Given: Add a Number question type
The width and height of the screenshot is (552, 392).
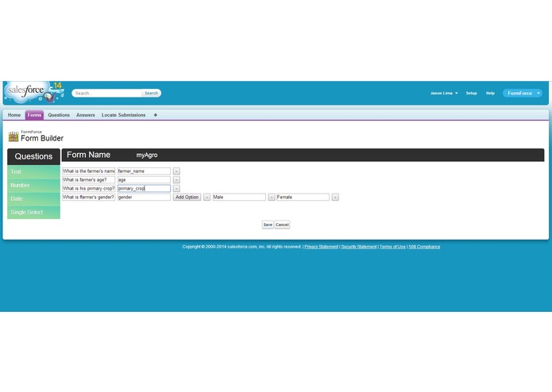Looking at the screenshot, I should click(x=34, y=185).
